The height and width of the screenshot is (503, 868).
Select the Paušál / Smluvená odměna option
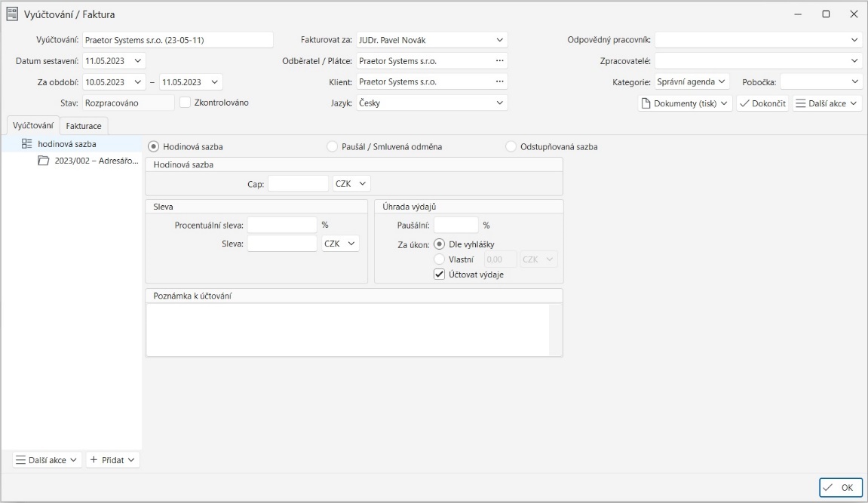click(x=333, y=147)
